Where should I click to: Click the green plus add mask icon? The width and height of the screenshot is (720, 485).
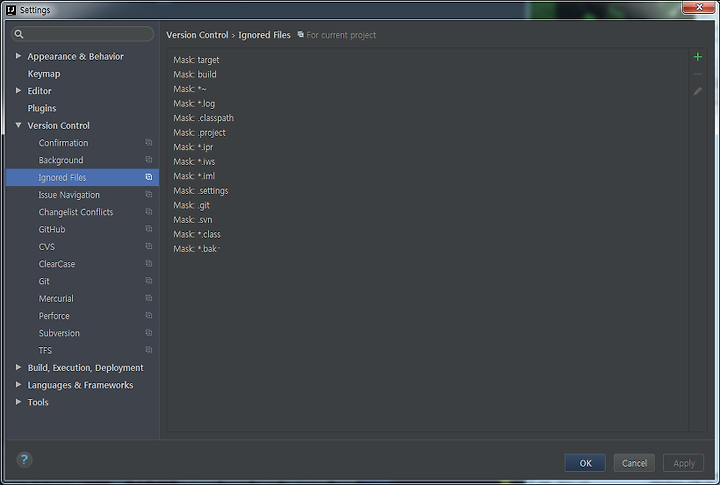pos(698,57)
